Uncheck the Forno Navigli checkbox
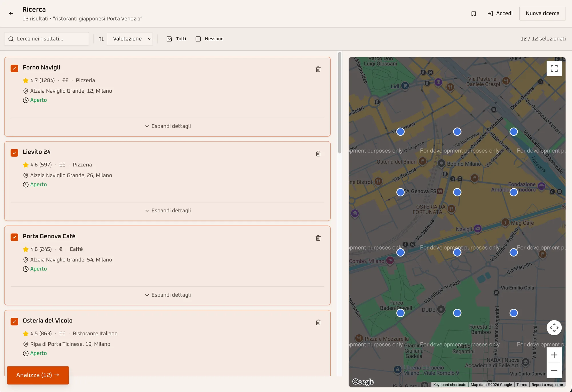The width and height of the screenshot is (572, 392). (14, 68)
